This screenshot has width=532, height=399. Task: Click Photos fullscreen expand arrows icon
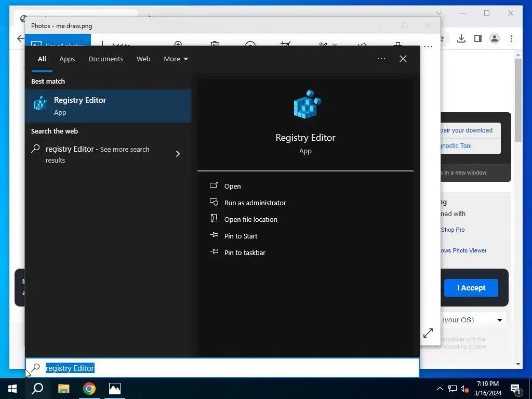point(428,333)
